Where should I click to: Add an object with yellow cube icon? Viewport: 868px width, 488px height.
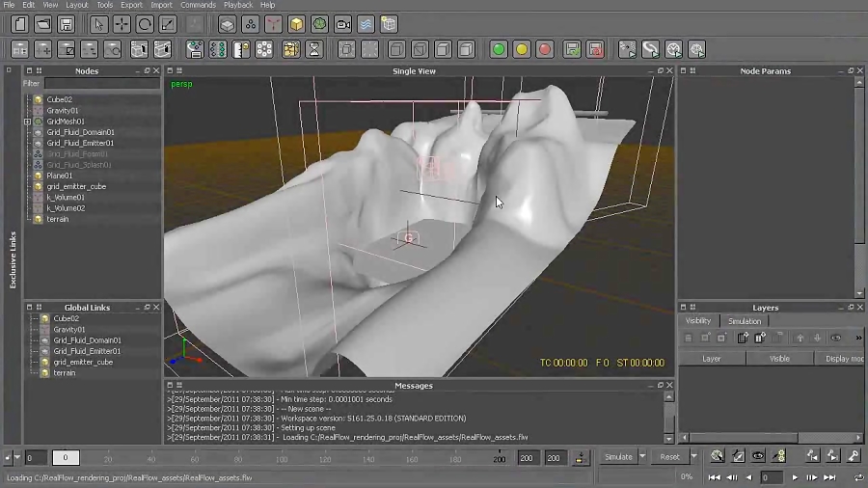[297, 24]
